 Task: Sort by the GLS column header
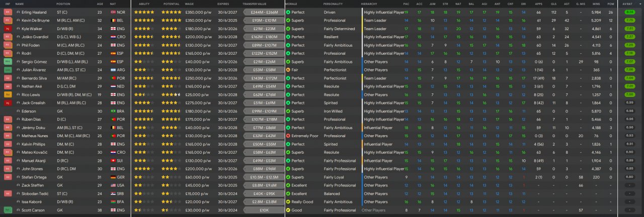click(x=553, y=4)
